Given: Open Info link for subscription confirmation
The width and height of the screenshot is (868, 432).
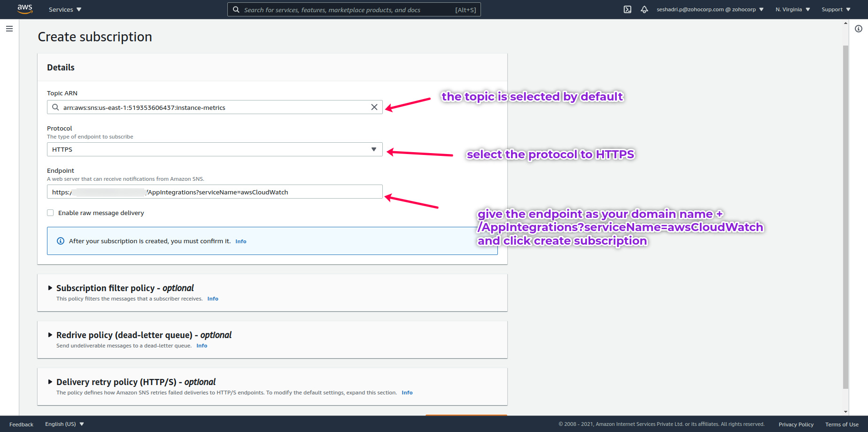Looking at the screenshot, I should (241, 241).
